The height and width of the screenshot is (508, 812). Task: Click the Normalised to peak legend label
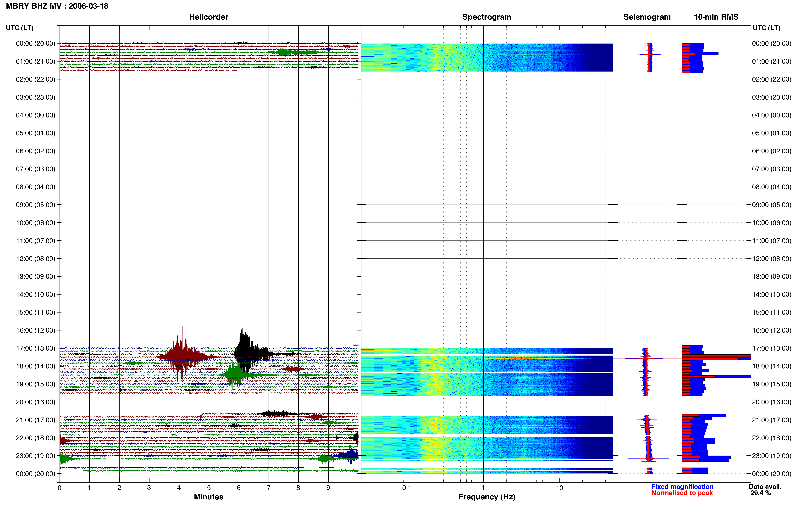tap(682, 493)
